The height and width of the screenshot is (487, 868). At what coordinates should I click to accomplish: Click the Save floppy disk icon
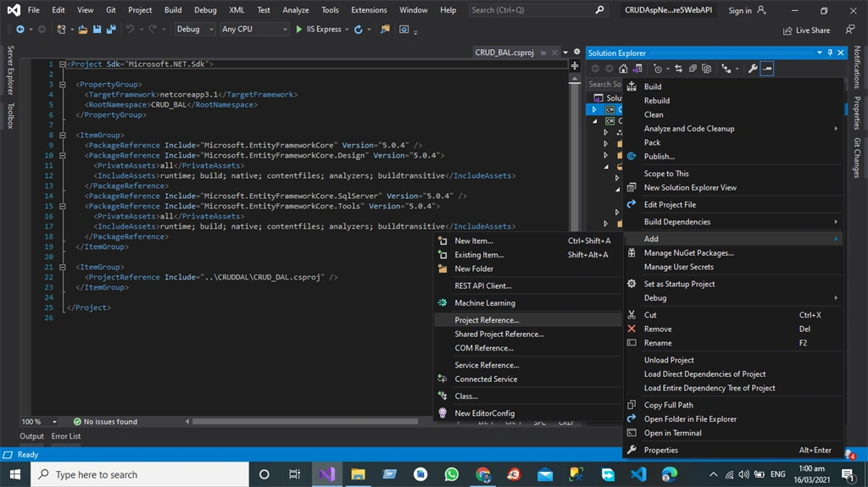coord(97,30)
